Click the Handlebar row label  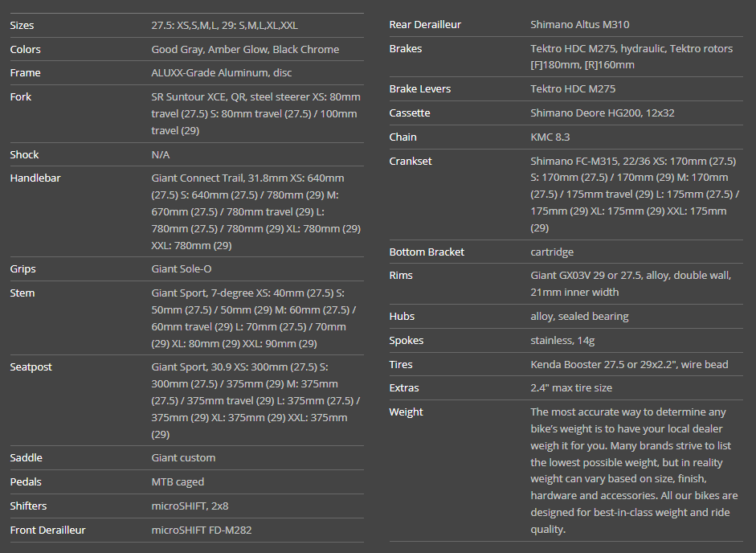coord(35,178)
